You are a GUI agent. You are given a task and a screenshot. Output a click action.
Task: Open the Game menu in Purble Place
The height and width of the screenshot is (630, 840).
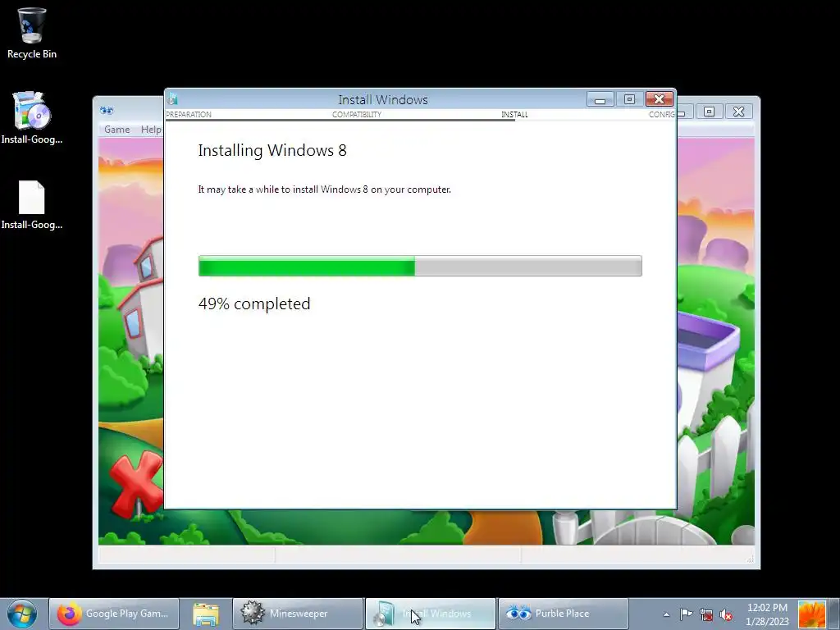116,129
